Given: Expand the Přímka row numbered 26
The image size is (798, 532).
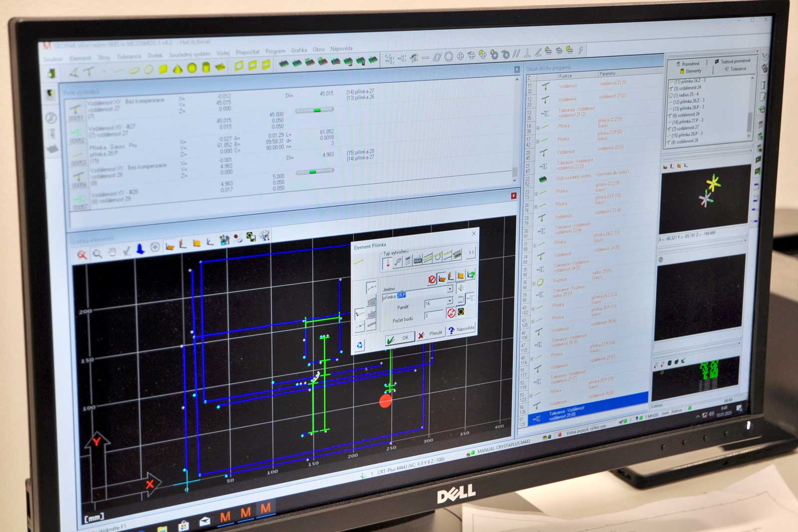Looking at the screenshot, I should [x=536, y=206].
